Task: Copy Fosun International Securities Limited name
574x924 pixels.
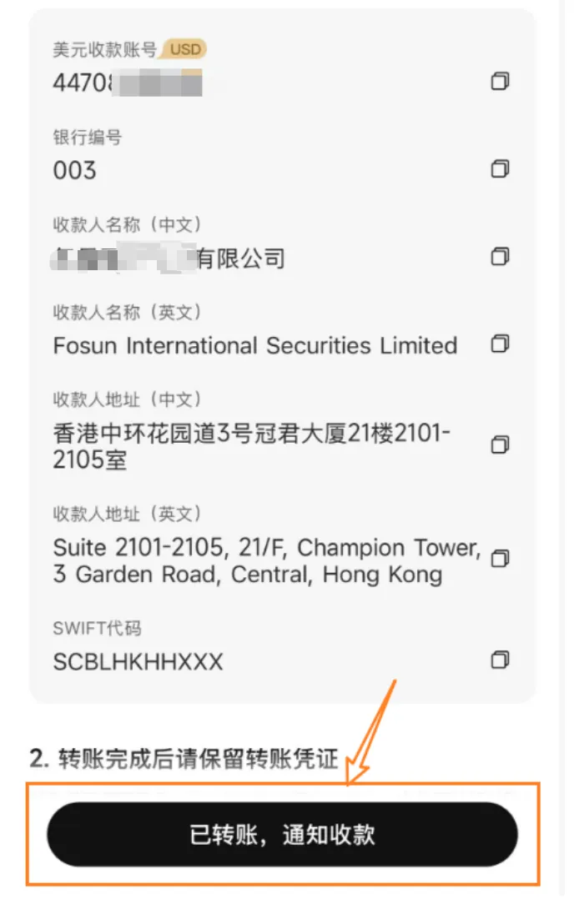Action: click(500, 343)
